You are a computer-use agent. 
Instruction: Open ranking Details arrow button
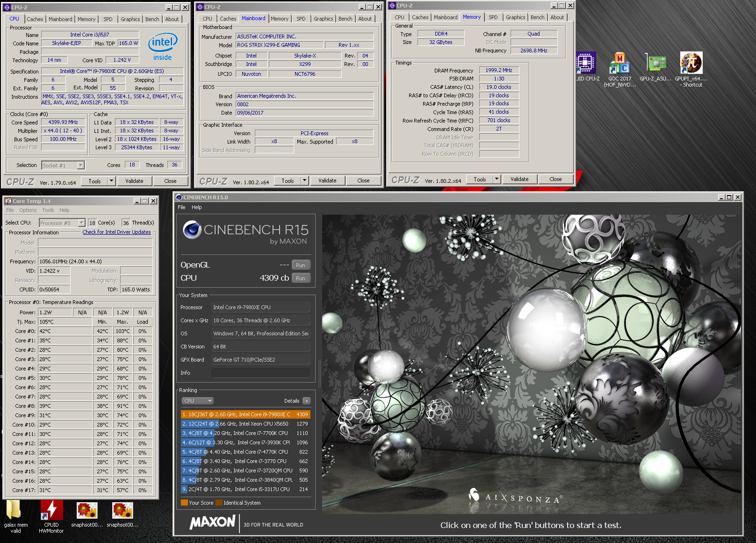point(307,401)
